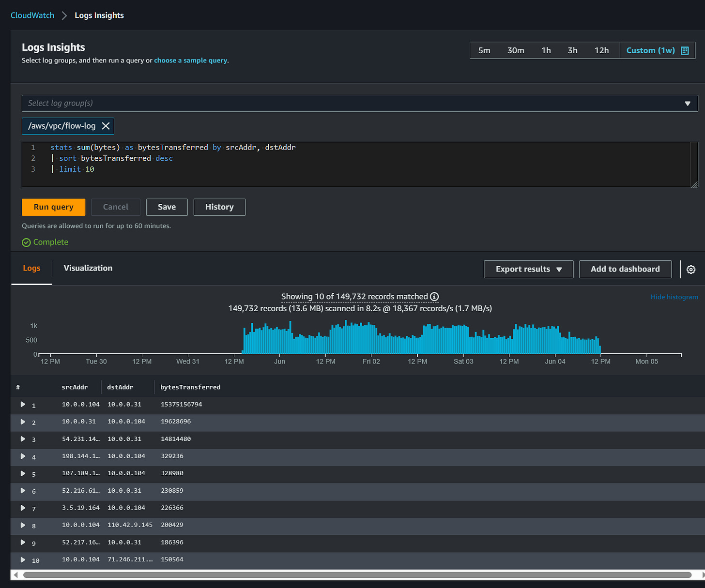Screen dimensions: 705x588
Task: Expand result row 5
Action: [23, 473]
